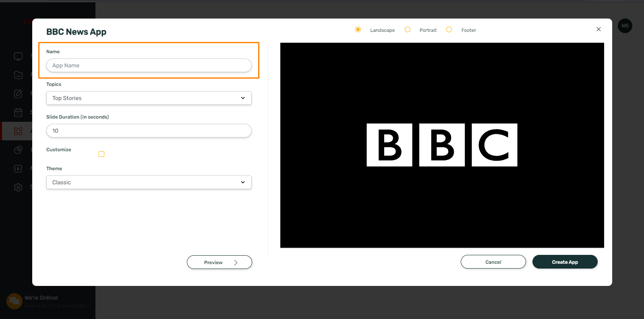Open the live chat bubble icon
Image resolution: width=644 pixels, height=319 pixels.
tap(14, 301)
